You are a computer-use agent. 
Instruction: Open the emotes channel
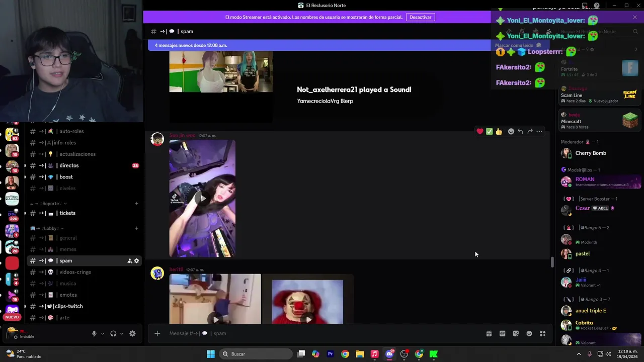[84, 295]
